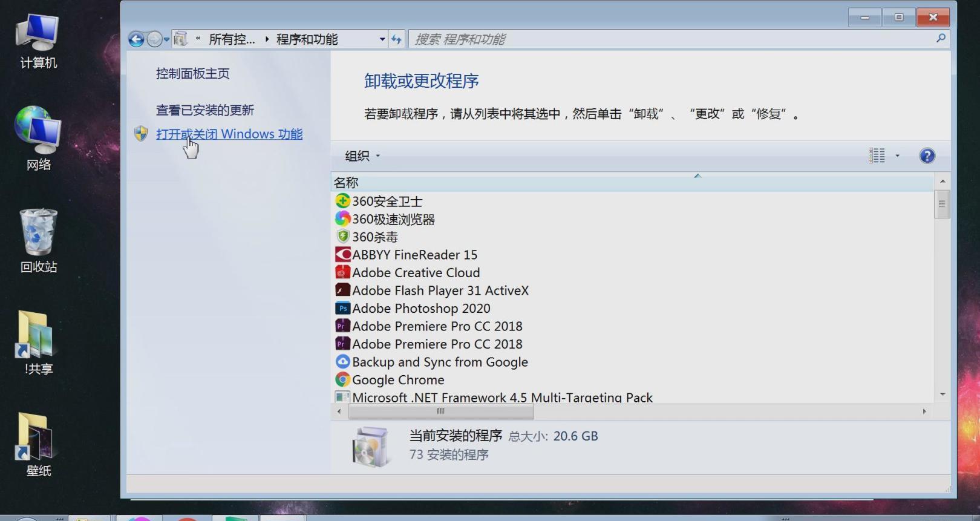Select the Google Chrome name text
Viewport: 980px width, 521px height.
[x=398, y=379]
